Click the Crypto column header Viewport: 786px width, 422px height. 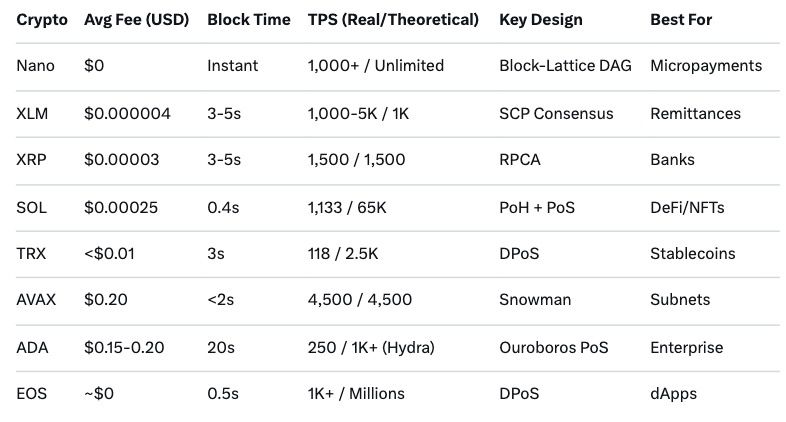[41, 20]
